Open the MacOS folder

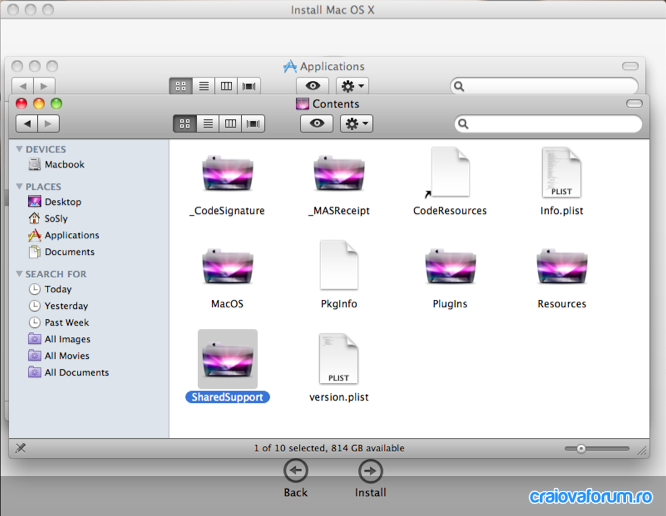coord(227,267)
